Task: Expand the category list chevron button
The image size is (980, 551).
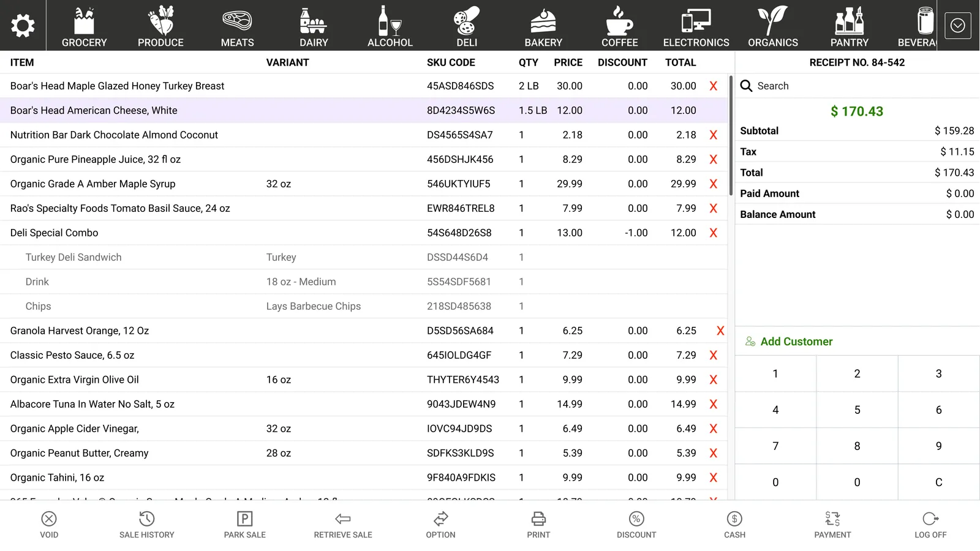Action: (958, 26)
